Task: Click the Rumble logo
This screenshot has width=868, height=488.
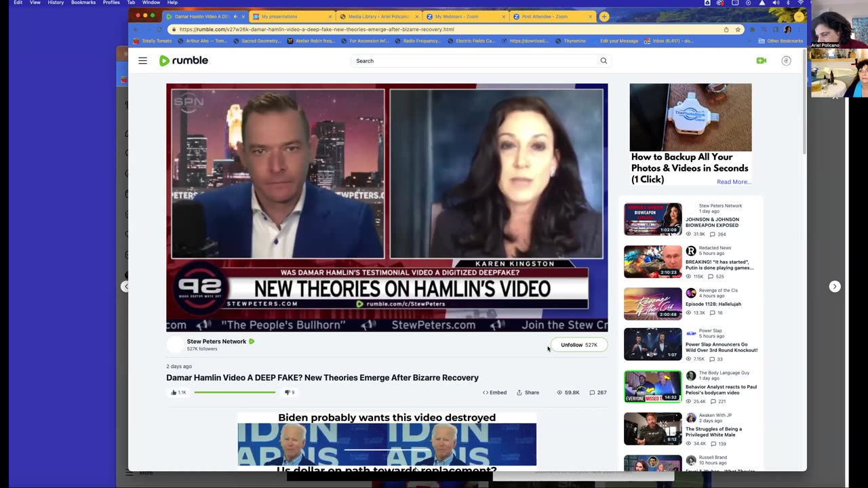Action: (x=184, y=61)
